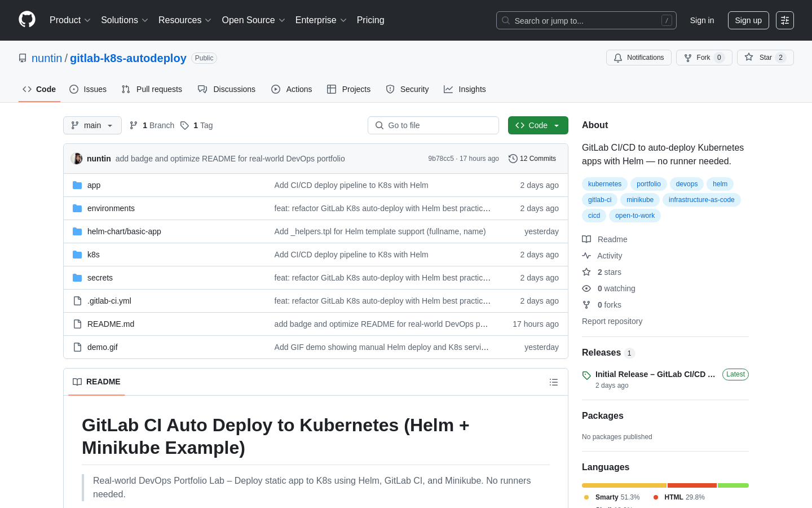This screenshot has height=508, width=812.
Task: Open the 2 stars link
Action: tap(602, 272)
